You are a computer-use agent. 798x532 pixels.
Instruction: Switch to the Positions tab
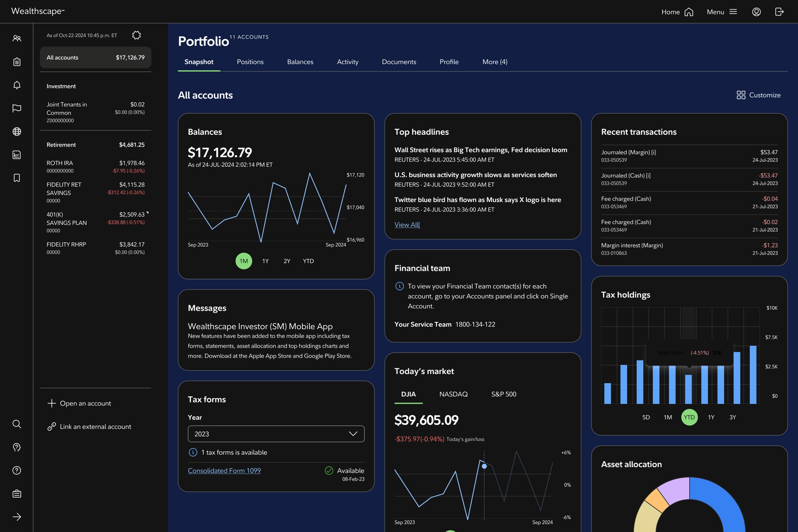[x=250, y=62]
